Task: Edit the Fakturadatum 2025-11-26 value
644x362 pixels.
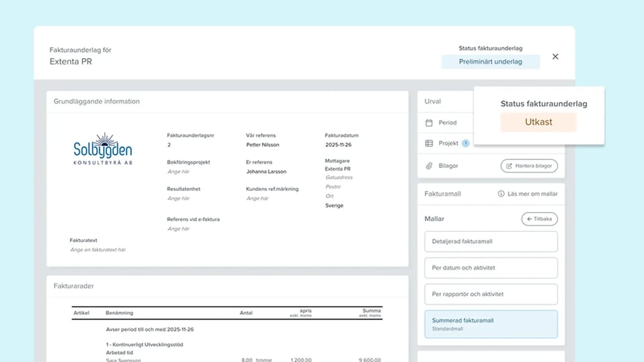Action: pyautogui.click(x=338, y=145)
